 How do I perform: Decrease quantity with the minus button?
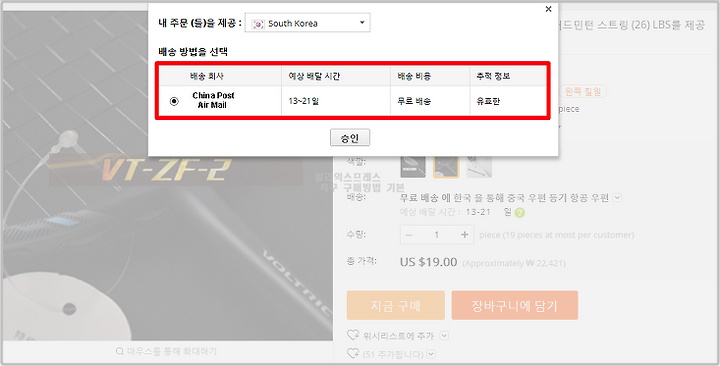click(409, 235)
